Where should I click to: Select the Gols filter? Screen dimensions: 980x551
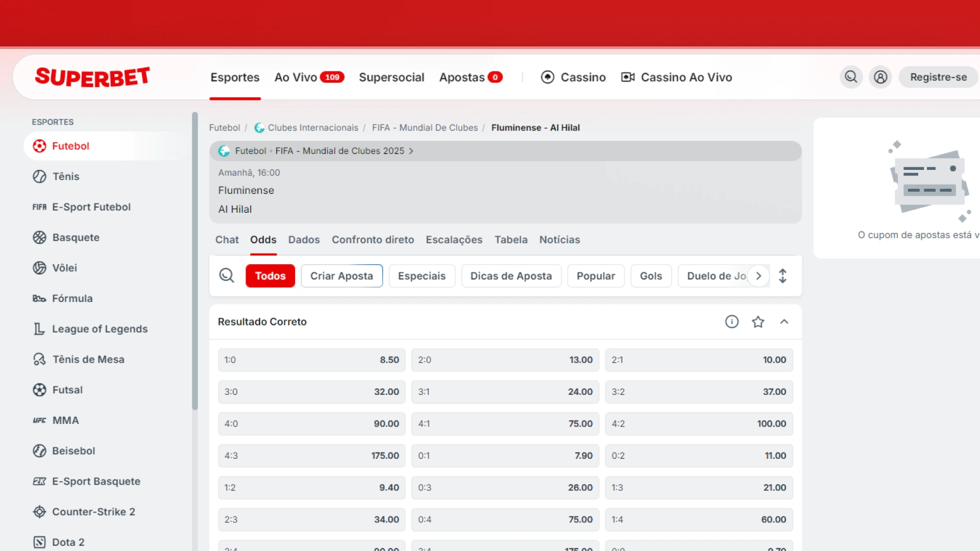[651, 276]
